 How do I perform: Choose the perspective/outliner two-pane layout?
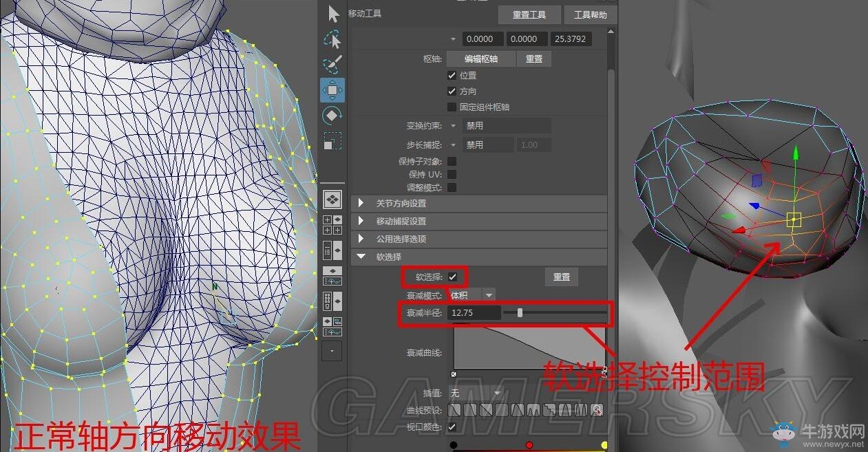coord(332,250)
